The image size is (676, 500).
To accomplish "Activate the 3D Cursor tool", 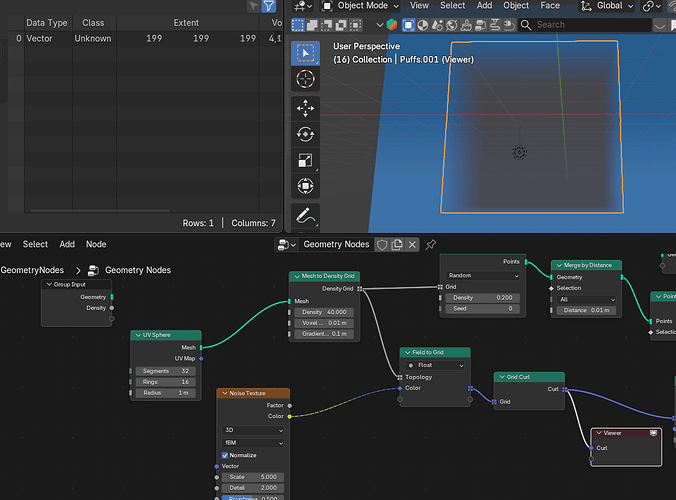I will (305, 79).
